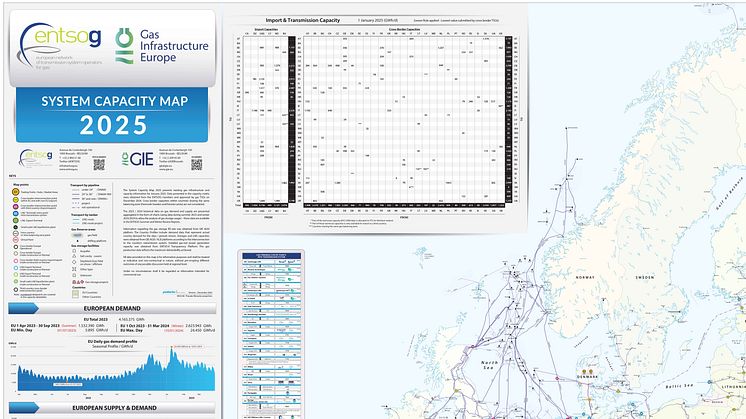Click the European Supply & Demand header
Viewport: 746px width, 419px height.
(x=110, y=409)
